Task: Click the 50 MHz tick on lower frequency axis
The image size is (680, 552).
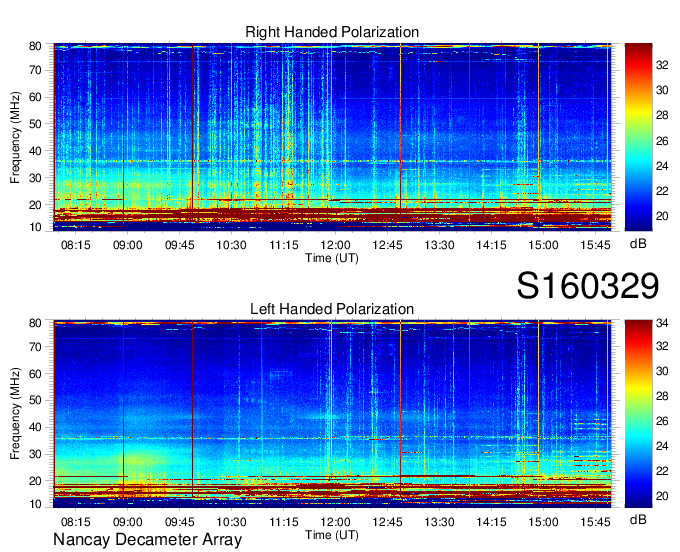Action: point(35,400)
